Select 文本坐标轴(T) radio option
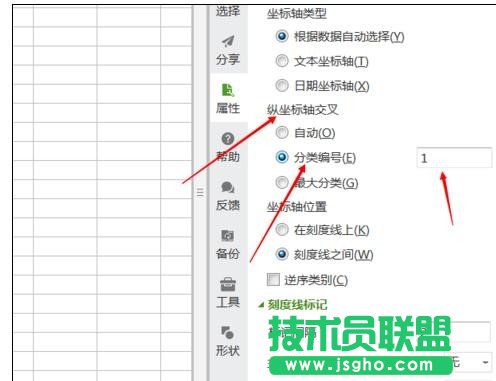 coord(282,61)
